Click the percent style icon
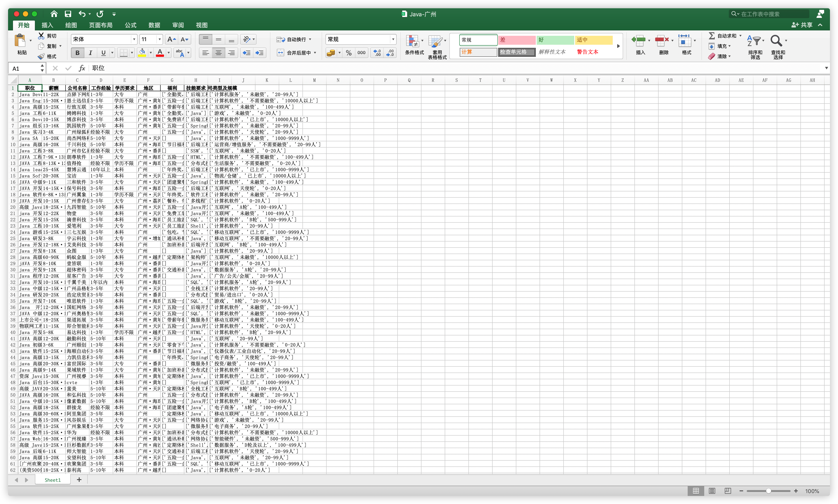Screen dimensions: 838x504 point(349,53)
